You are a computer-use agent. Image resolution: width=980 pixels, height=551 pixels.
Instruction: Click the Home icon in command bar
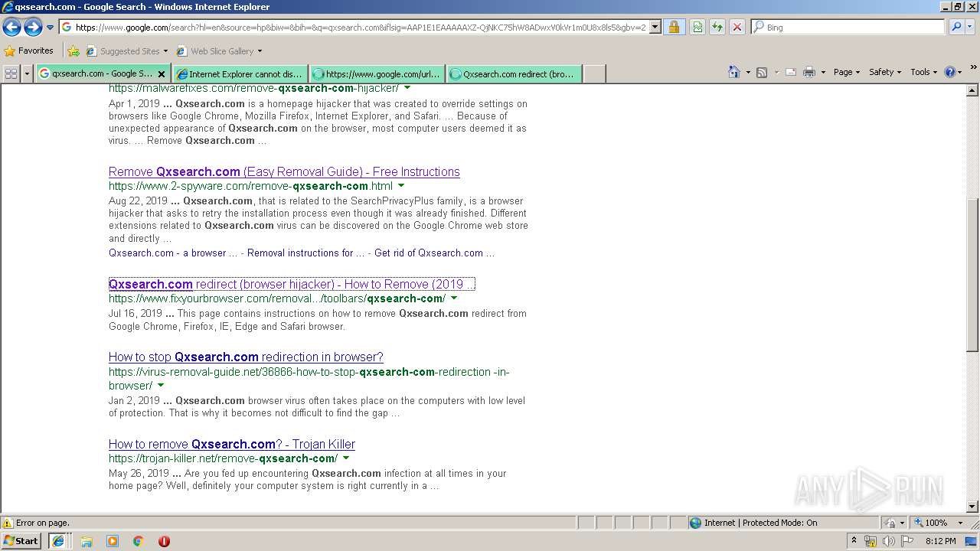[733, 72]
